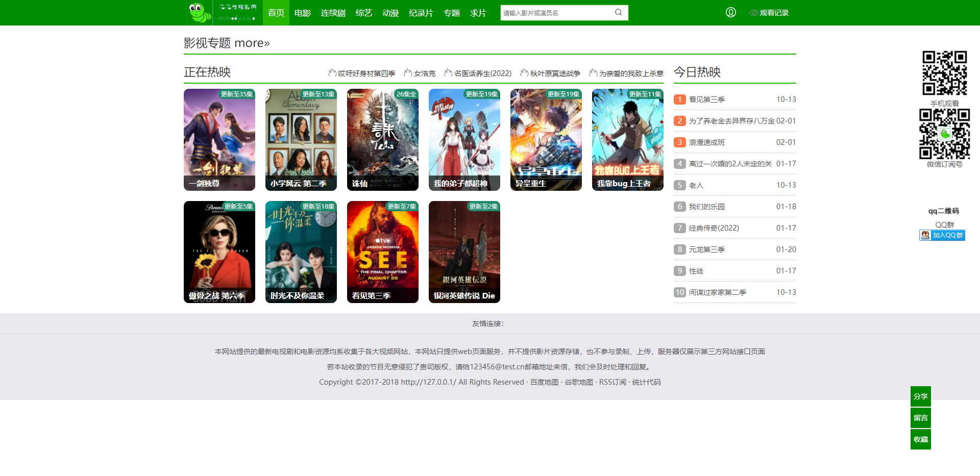
Task: Open hot tag 秋叶原冥途战争
Action: pos(555,73)
